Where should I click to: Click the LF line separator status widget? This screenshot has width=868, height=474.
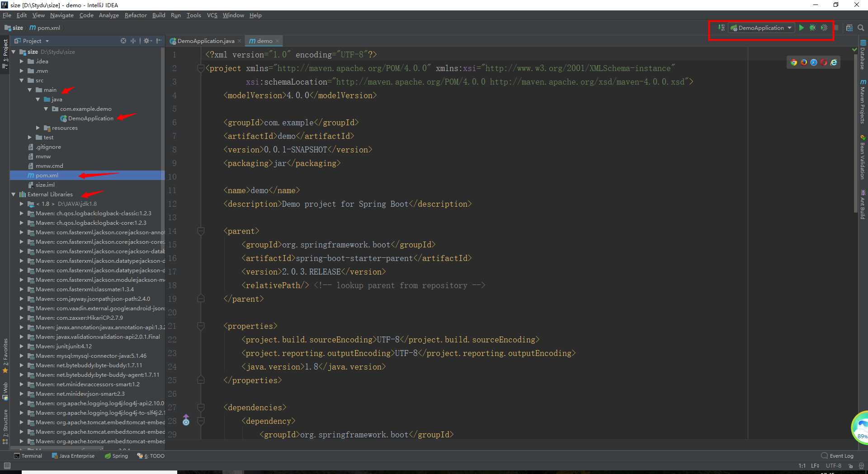(x=815, y=465)
